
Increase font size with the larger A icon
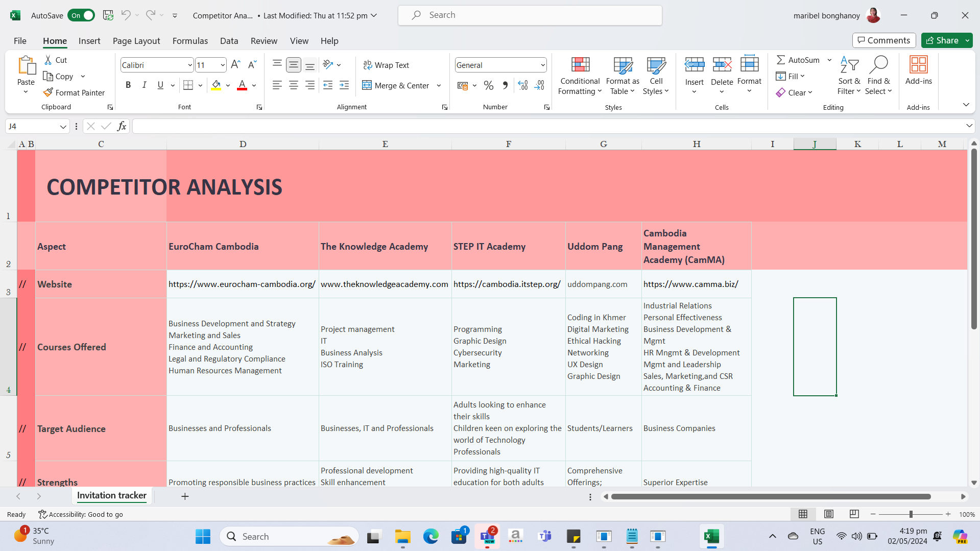[x=235, y=65]
